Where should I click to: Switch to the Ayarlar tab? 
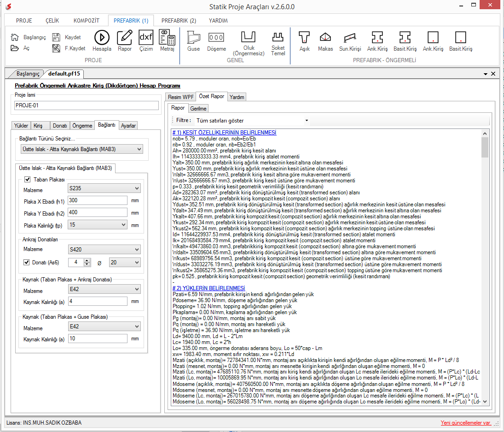pyautogui.click(x=128, y=125)
